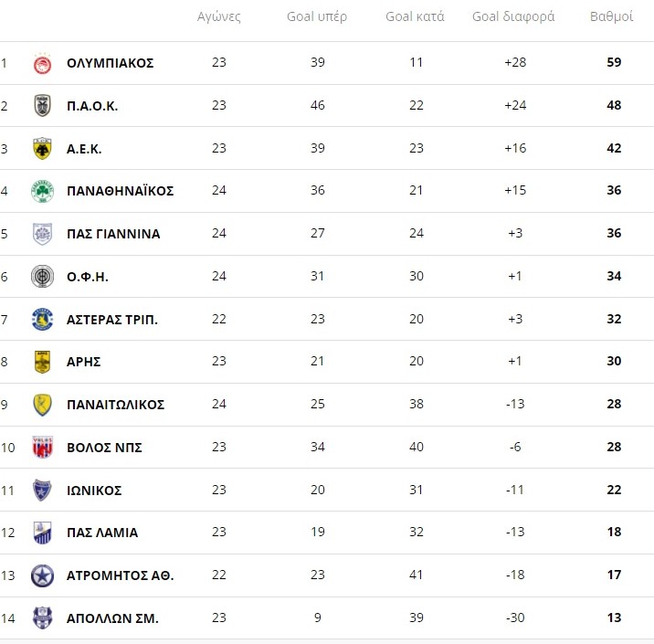Open the PAS Giannina team crest

[42, 234]
